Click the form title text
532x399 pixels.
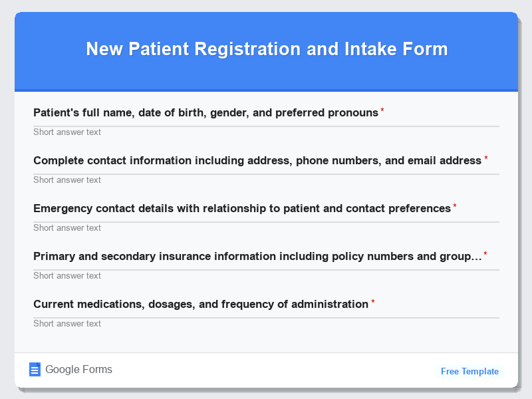[x=266, y=49]
